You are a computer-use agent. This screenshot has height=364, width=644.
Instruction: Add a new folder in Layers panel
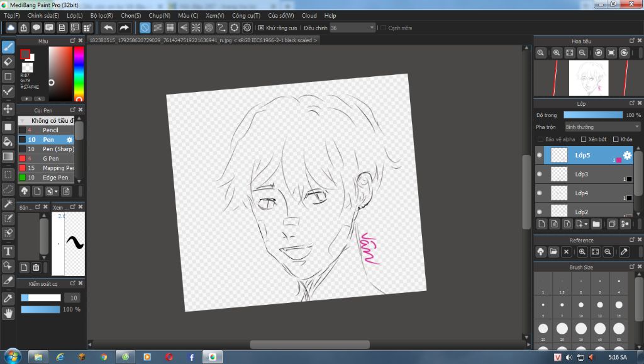[596, 224]
